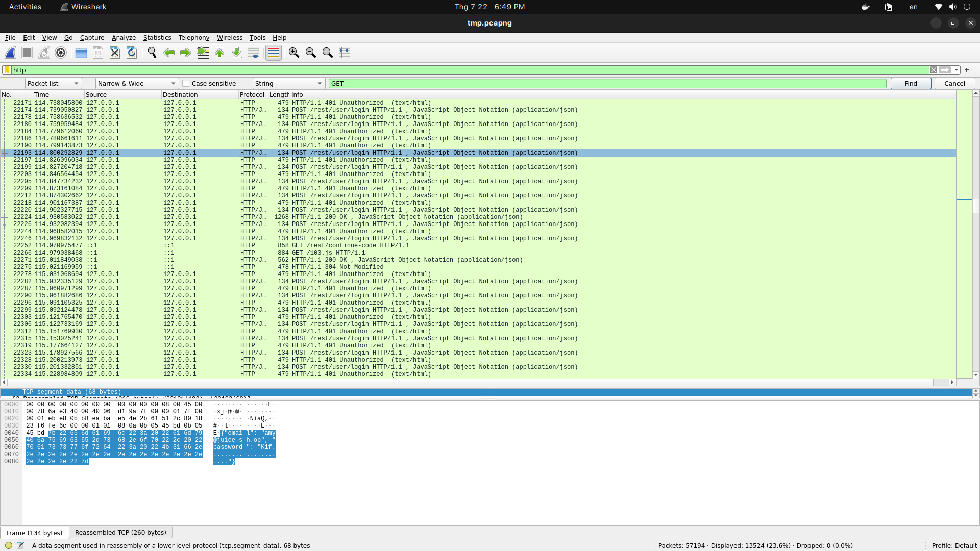Adjust the system volume from the top bar
The image size is (980, 551).
tap(952, 7)
